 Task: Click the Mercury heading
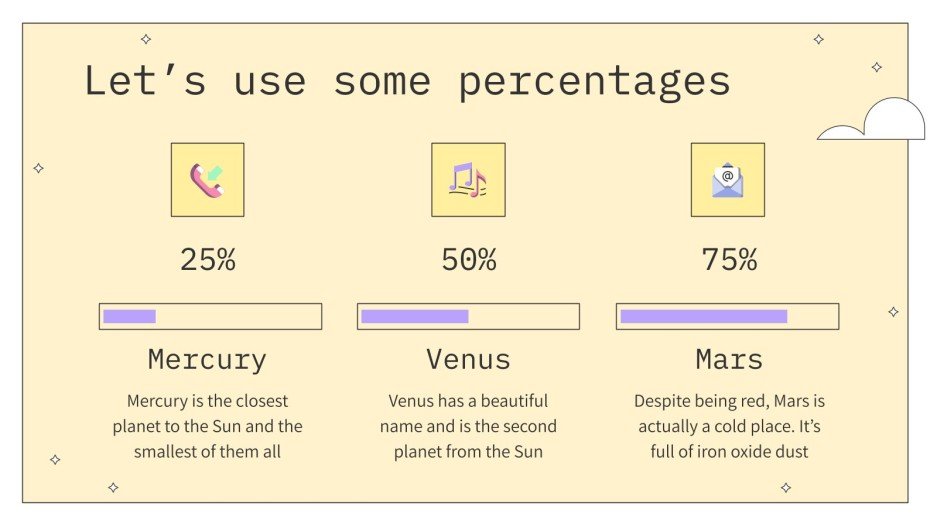(207, 359)
